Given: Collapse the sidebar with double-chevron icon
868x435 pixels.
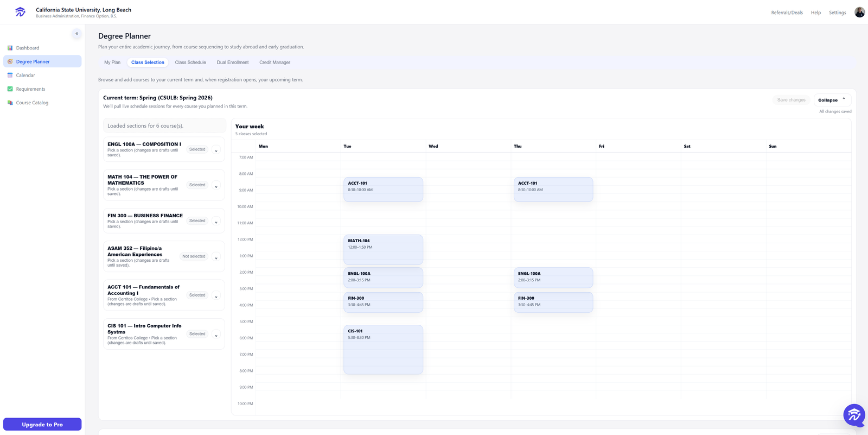Looking at the screenshot, I should point(76,34).
